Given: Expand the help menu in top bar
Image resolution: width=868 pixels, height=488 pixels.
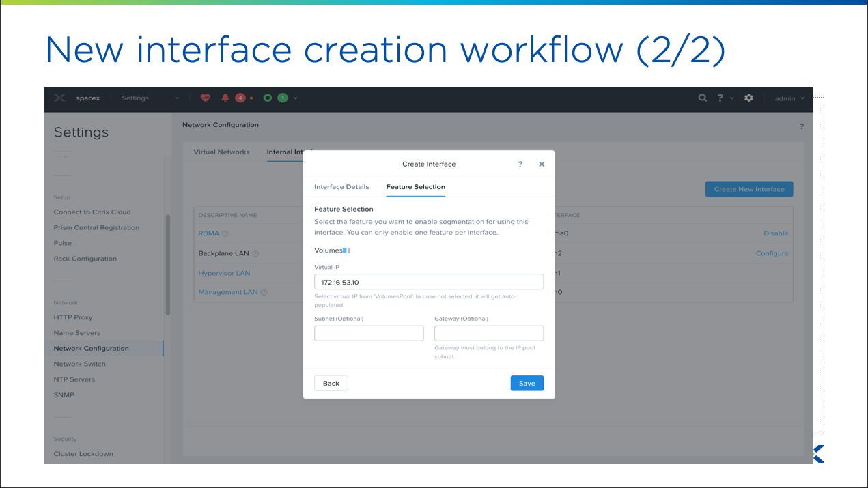Looking at the screenshot, I should pyautogui.click(x=725, y=98).
